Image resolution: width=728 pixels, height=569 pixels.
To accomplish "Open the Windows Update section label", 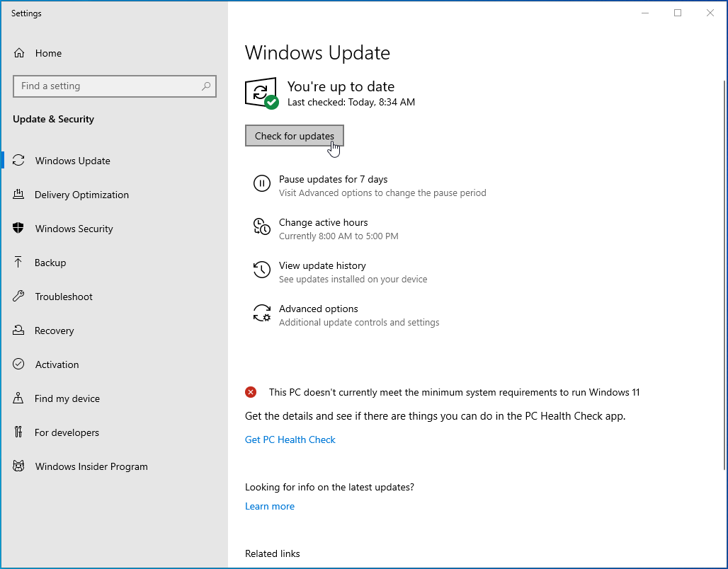I will point(73,161).
